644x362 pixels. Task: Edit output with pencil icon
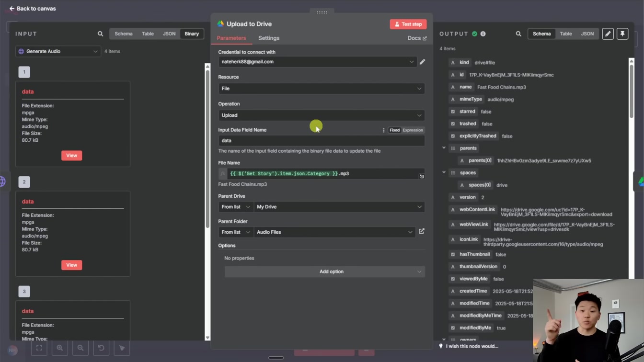coord(608,34)
